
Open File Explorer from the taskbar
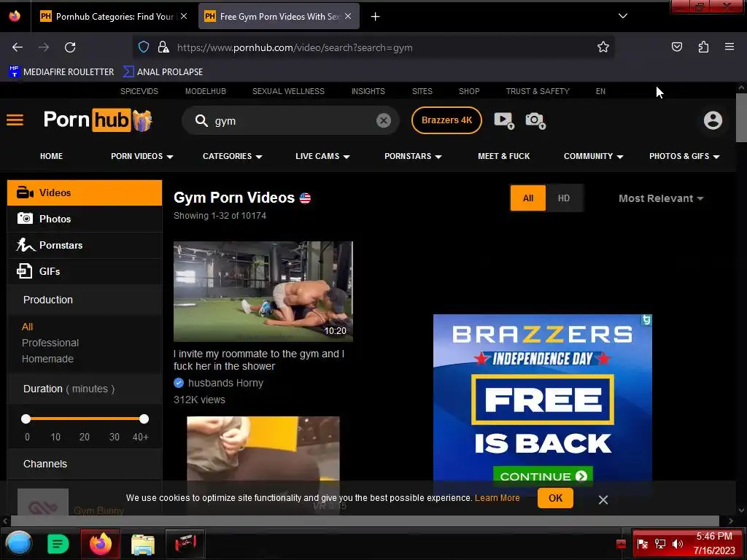(143, 544)
